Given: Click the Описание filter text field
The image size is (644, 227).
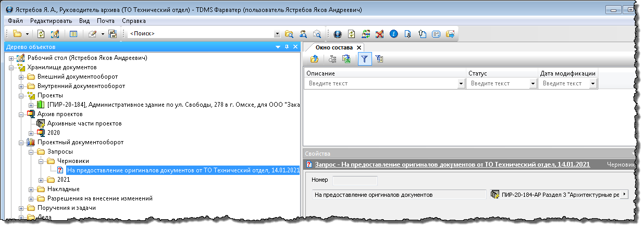Looking at the screenshot, I should pyautogui.click(x=381, y=83).
